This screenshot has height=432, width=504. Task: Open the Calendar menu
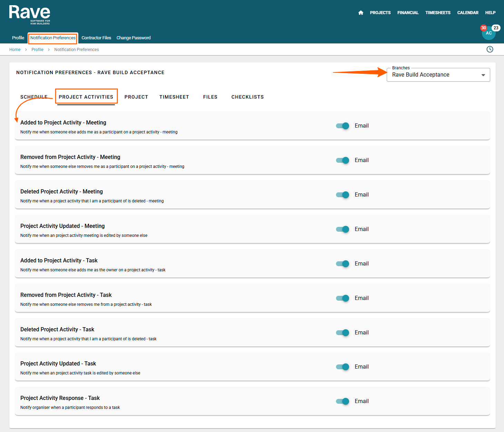click(468, 13)
